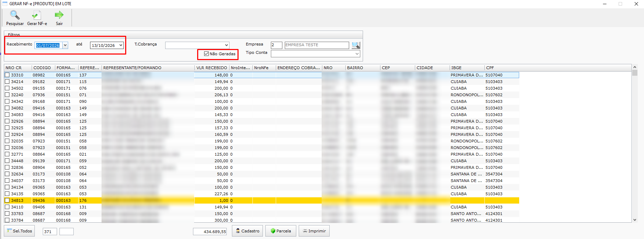The image size is (644, 239).
Task: Open Recebimento start date dropdown
Action: coord(65,45)
